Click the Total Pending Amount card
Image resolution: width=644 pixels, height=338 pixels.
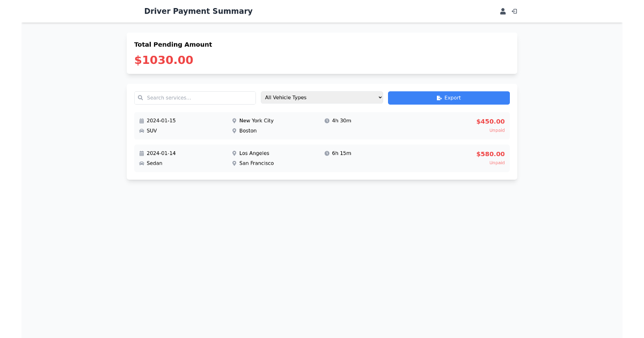322,53
